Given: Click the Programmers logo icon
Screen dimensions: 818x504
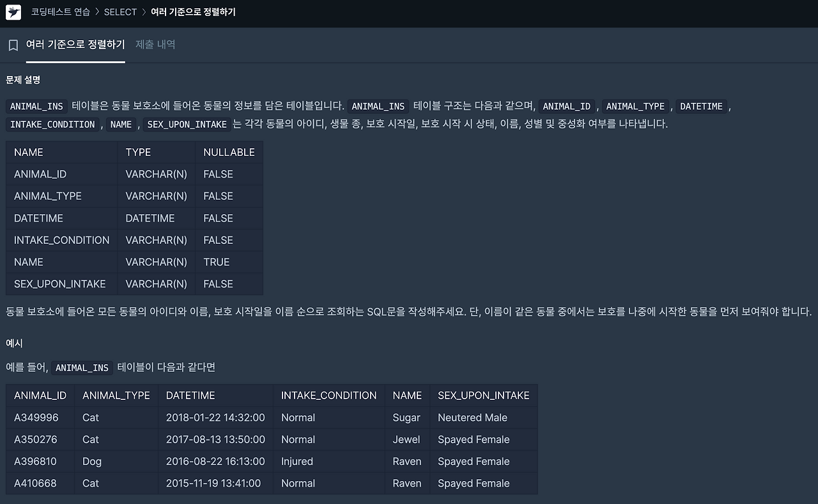Looking at the screenshot, I should (x=13, y=13).
